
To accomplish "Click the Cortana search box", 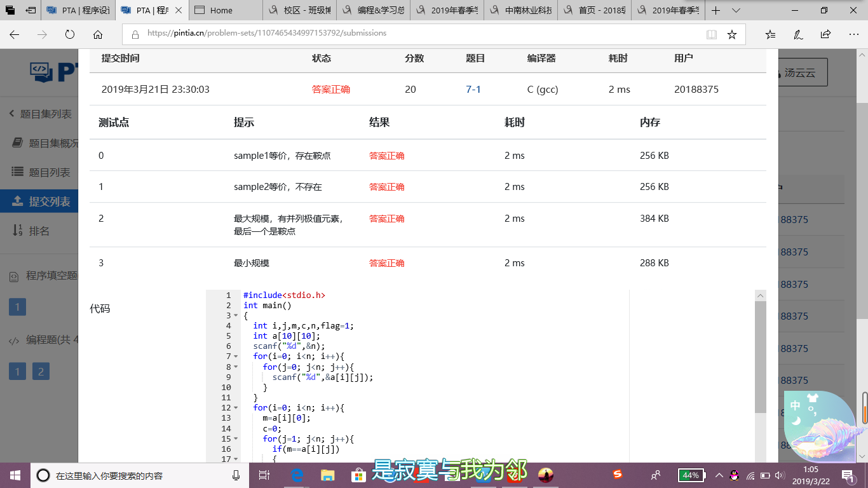I will point(139,475).
